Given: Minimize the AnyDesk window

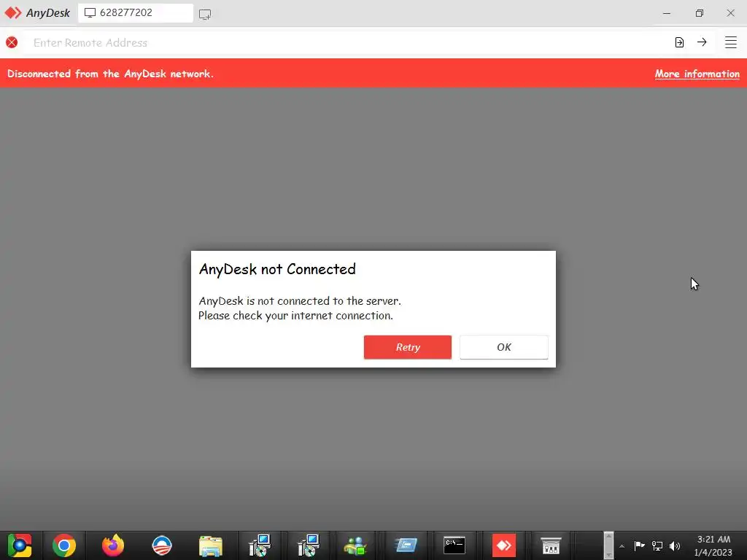Looking at the screenshot, I should pyautogui.click(x=667, y=13).
